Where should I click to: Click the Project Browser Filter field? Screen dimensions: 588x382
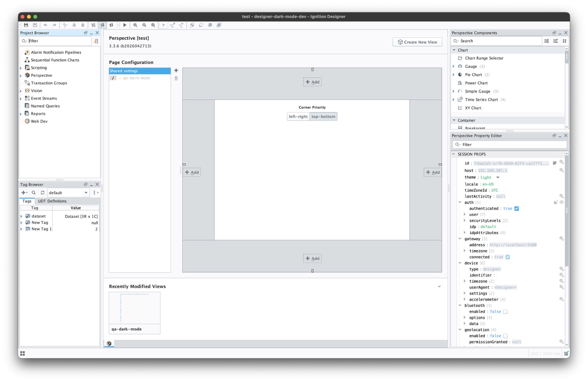55,41
